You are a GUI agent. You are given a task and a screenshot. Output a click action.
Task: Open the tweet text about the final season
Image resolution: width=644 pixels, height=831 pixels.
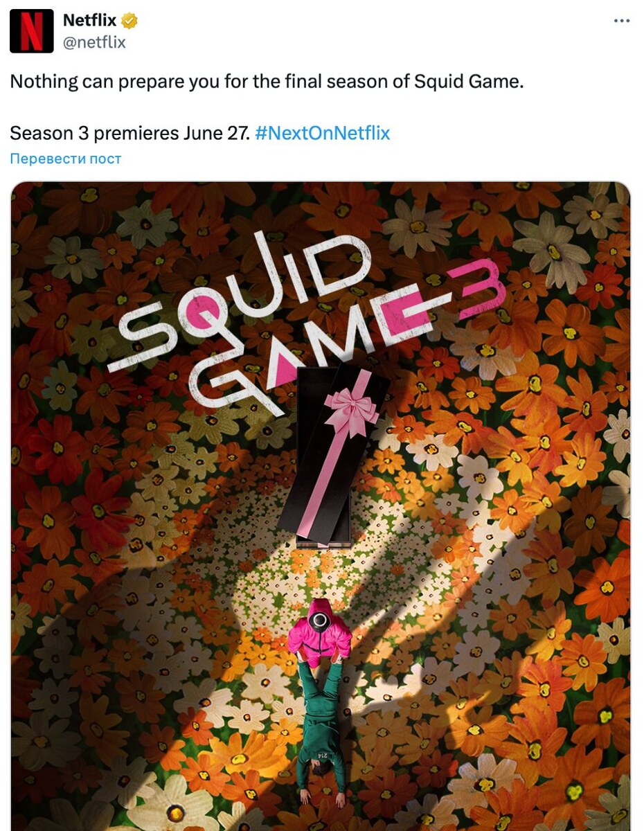(267, 81)
